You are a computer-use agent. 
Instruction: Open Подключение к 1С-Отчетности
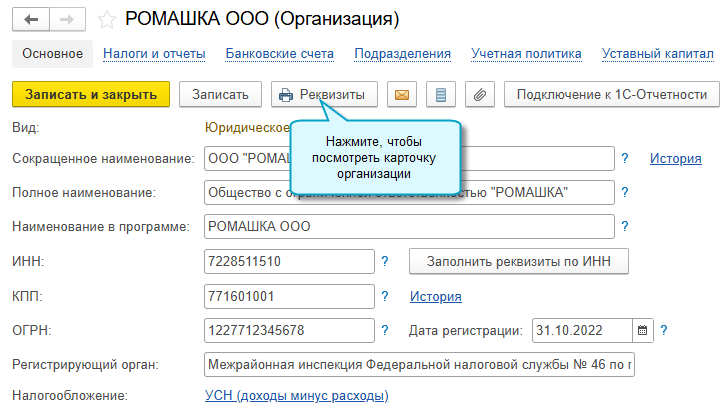coord(611,95)
